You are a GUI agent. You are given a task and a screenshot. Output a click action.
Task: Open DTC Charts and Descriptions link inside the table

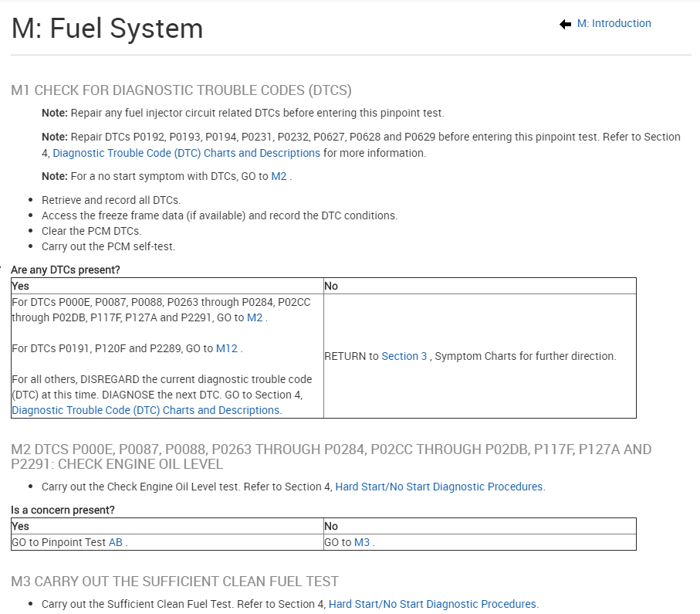146,410
